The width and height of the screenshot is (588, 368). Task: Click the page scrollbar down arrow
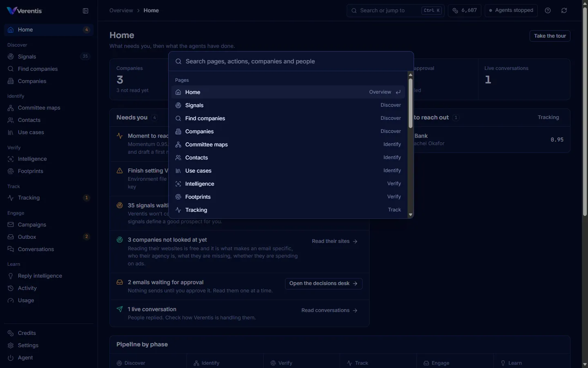(585, 364)
